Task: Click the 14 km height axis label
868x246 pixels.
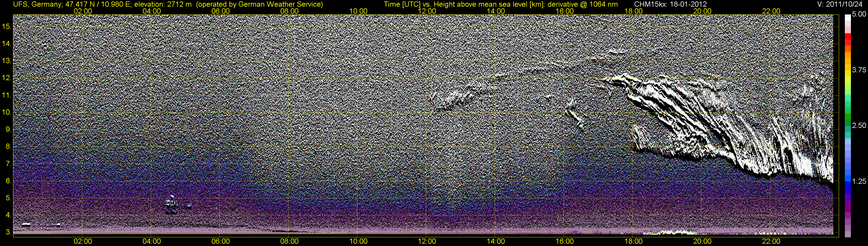Action: click(x=7, y=43)
